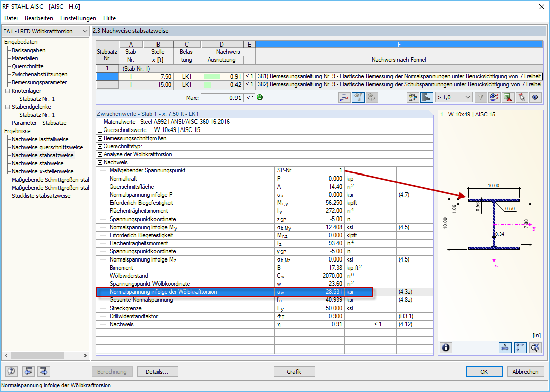Open cross-section info button

pyautogui.click(x=446, y=347)
